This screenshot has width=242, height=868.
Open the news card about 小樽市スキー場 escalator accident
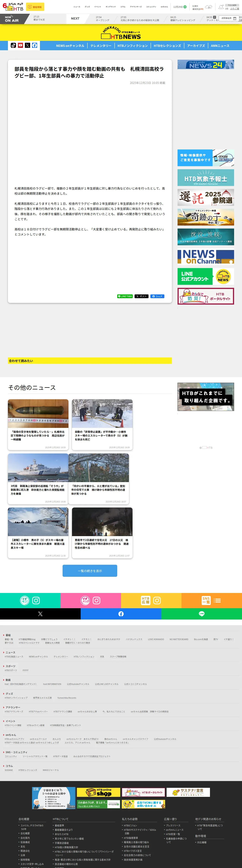pos(102,424)
